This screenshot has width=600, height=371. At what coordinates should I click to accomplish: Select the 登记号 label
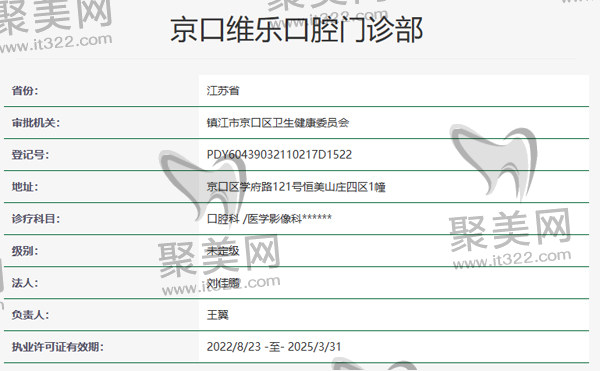[x=30, y=155]
